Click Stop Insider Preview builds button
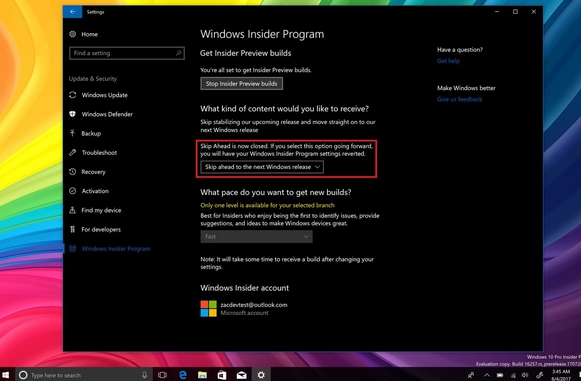The height and width of the screenshot is (381, 581). click(242, 84)
